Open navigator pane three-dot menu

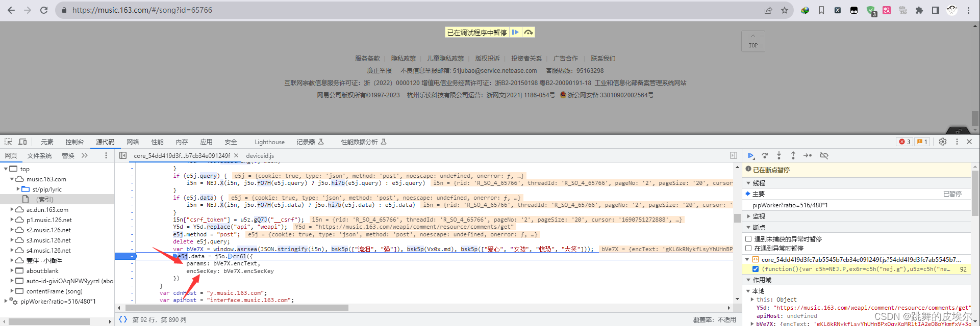coord(106,155)
